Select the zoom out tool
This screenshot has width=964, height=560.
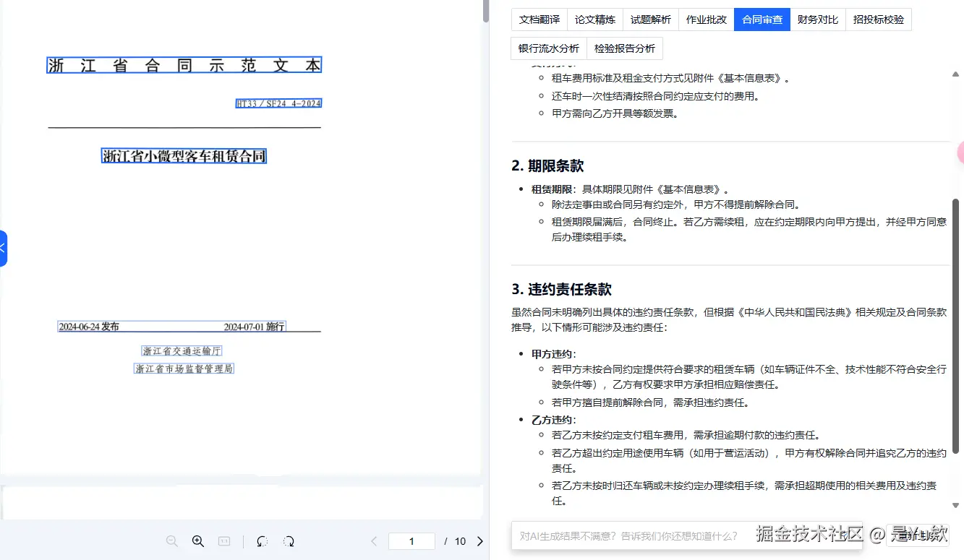pos(171,540)
